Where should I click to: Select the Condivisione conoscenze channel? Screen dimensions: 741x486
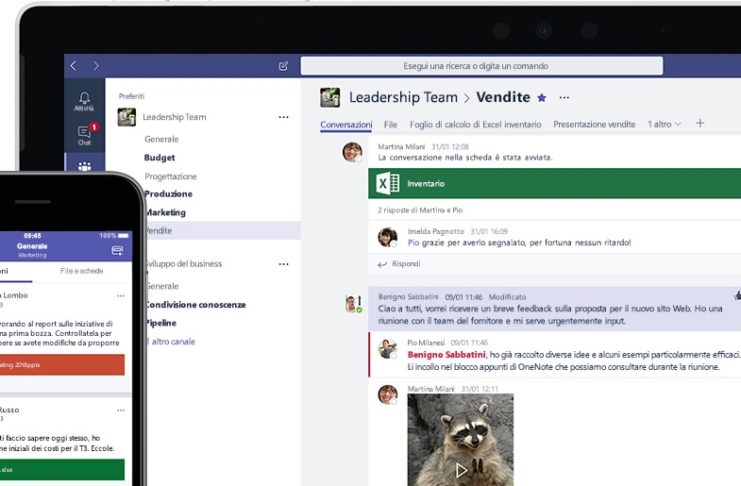(x=196, y=304)
